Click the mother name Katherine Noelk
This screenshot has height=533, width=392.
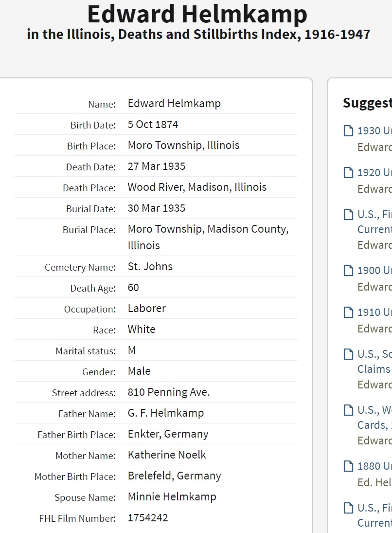coord(167,455)
